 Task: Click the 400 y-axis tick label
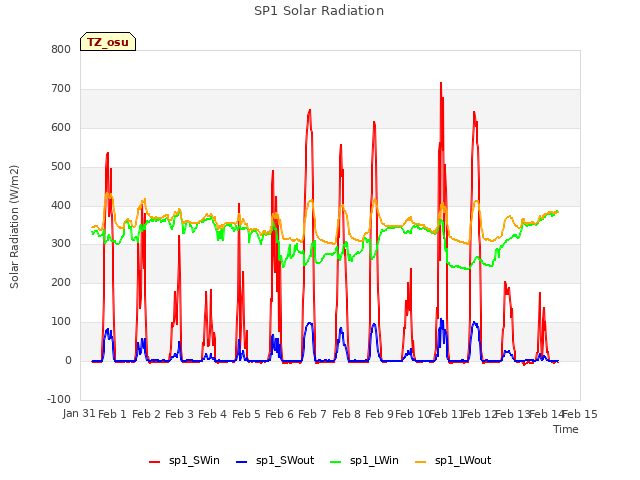[x=61, y=206]
